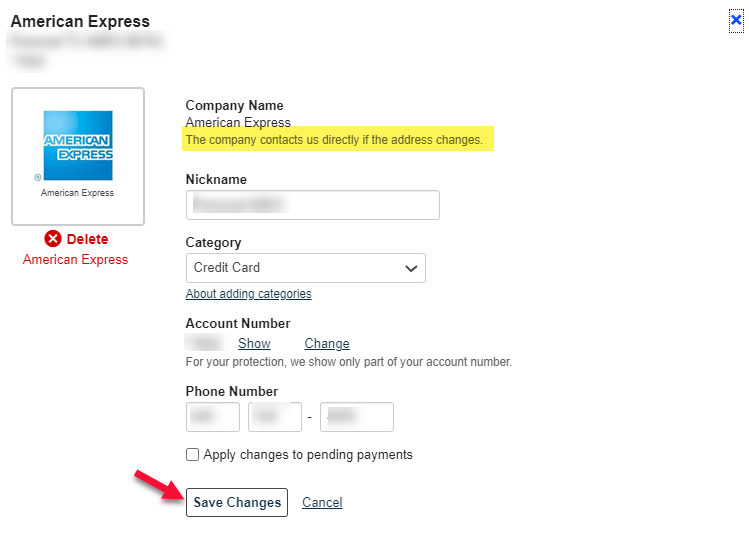Click the American Express card logo
749x535 pixels.
click(78, 145)
